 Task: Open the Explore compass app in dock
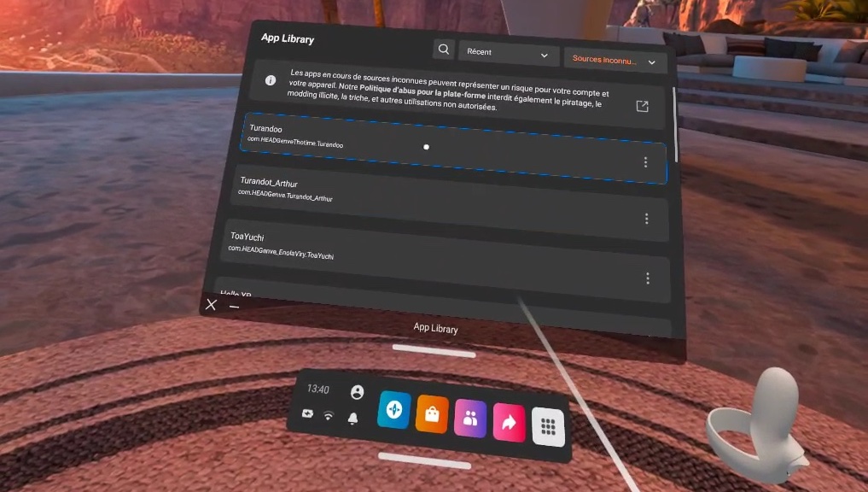point(394,410)
